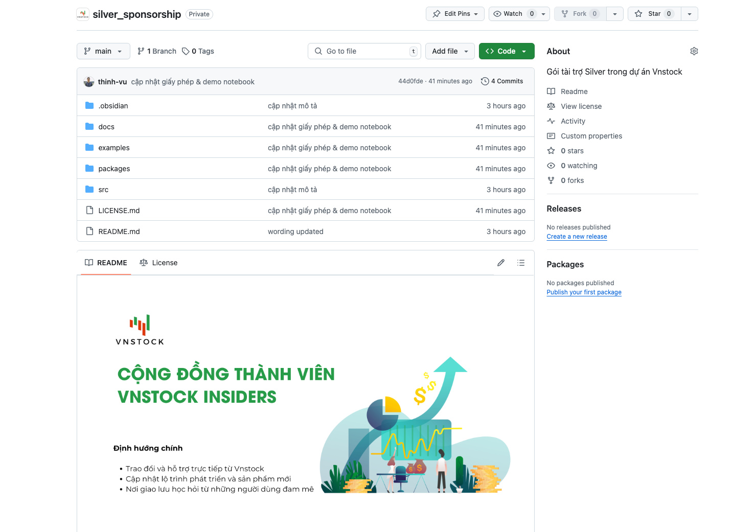Click the LICENSE.md file icon

(89, 210)
